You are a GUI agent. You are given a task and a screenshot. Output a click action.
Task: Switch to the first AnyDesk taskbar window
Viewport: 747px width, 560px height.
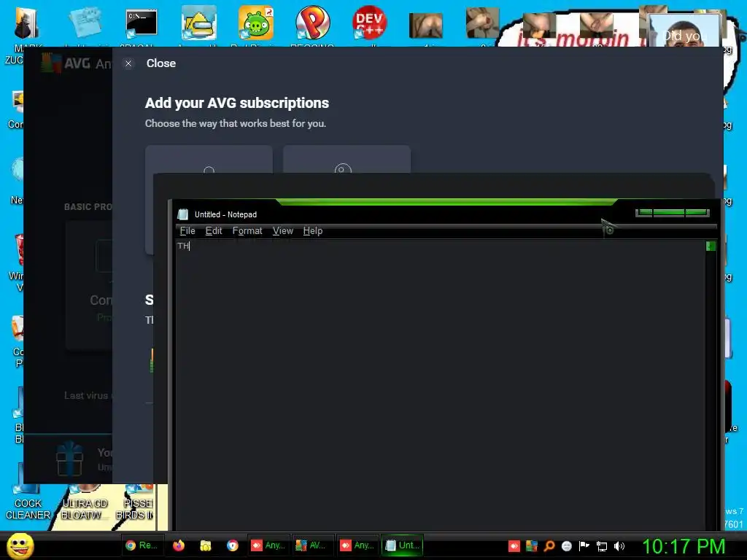[x=268, y=545]
